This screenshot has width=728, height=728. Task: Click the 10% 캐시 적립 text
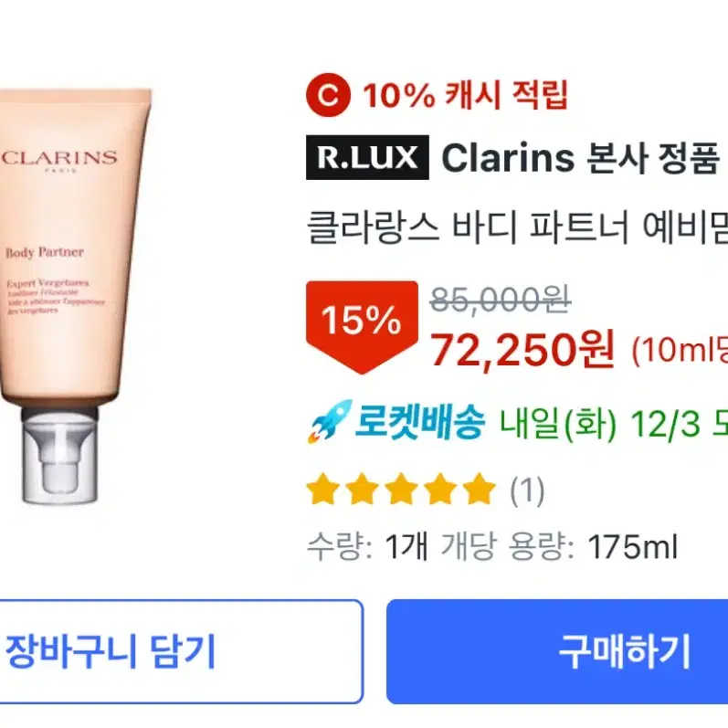point(465,95)
